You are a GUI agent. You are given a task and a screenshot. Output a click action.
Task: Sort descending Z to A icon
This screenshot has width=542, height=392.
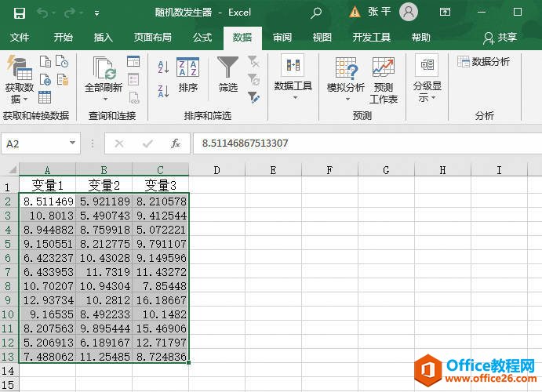click(163, 91)
